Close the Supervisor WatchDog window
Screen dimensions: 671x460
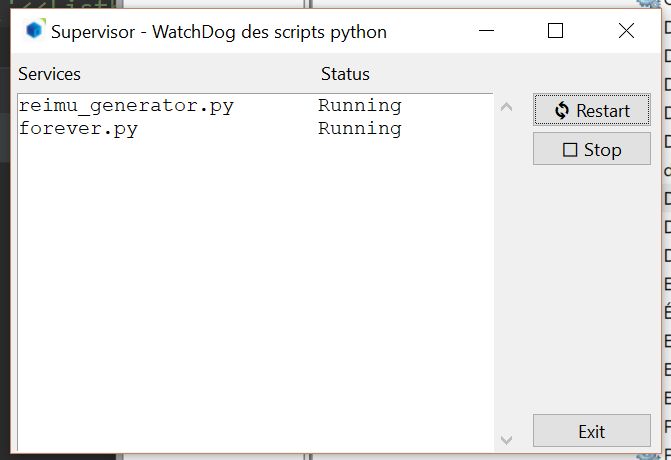point(626,31)
